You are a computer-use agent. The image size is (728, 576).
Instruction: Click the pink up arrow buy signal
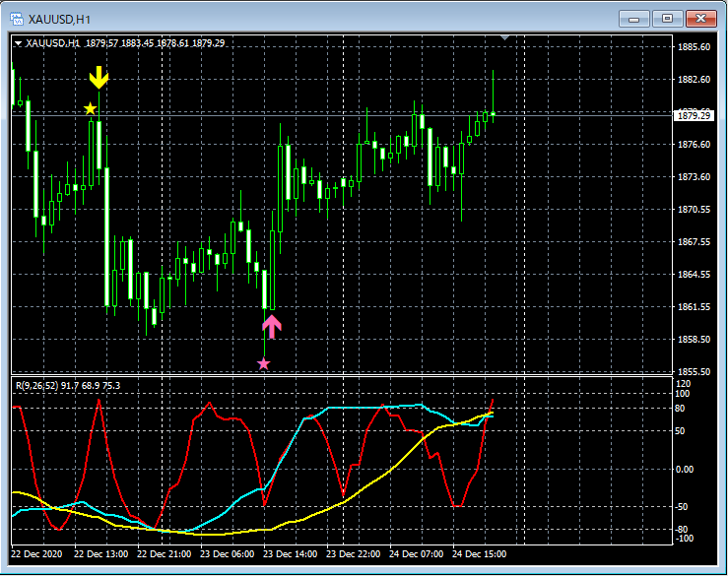[x=272, y=326]
